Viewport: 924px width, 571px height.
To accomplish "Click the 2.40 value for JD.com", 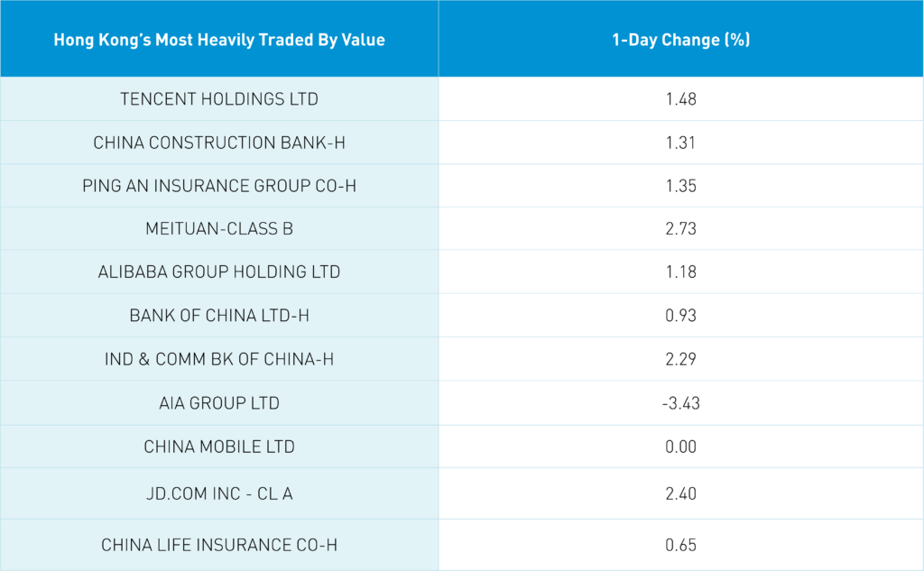I will coord(680,493).
